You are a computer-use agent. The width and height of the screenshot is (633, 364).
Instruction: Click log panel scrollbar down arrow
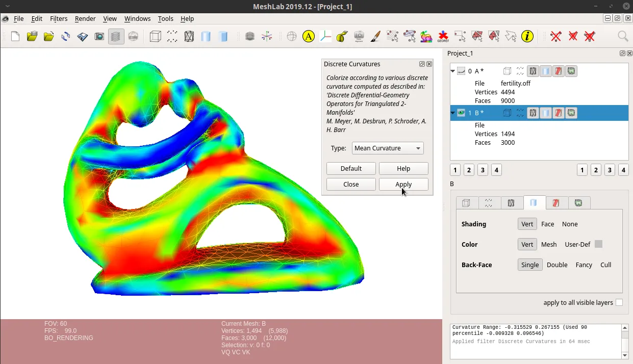pyautogui.click(x=625, y=355)
